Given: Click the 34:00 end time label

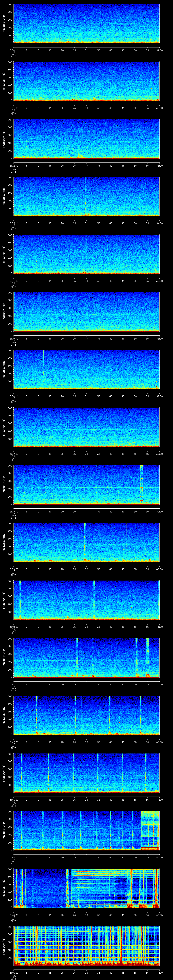Looking at the screenshot, I should (159, 223).
